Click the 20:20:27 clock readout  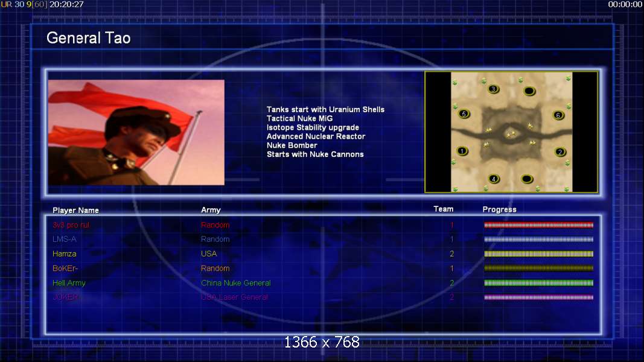tap(66, 4)
